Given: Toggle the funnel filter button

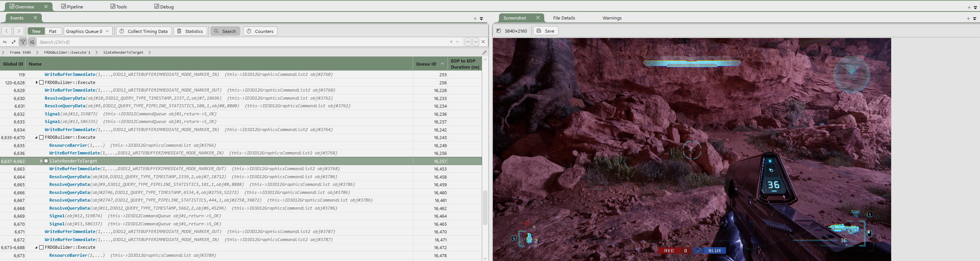Looking at the screenshot, I should coord(23,42).
